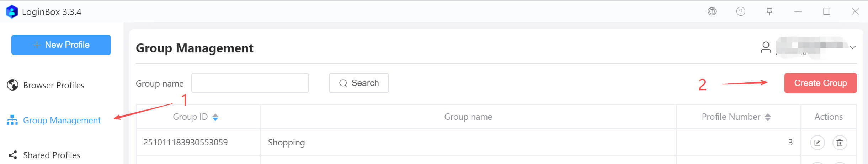Click the edit icon for Shopping group

point(817,143)
